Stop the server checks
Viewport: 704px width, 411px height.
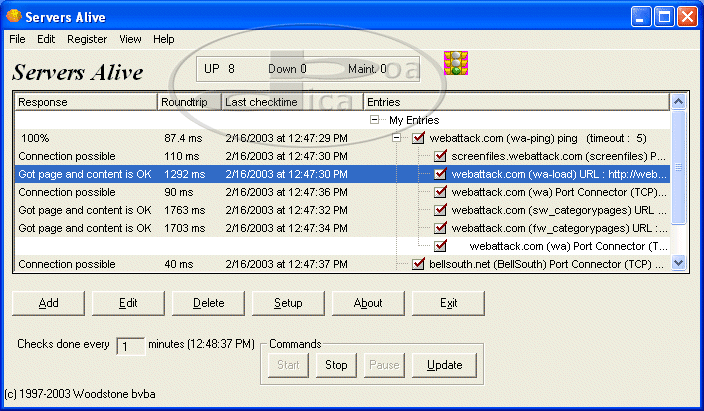[x=336, y=365]
